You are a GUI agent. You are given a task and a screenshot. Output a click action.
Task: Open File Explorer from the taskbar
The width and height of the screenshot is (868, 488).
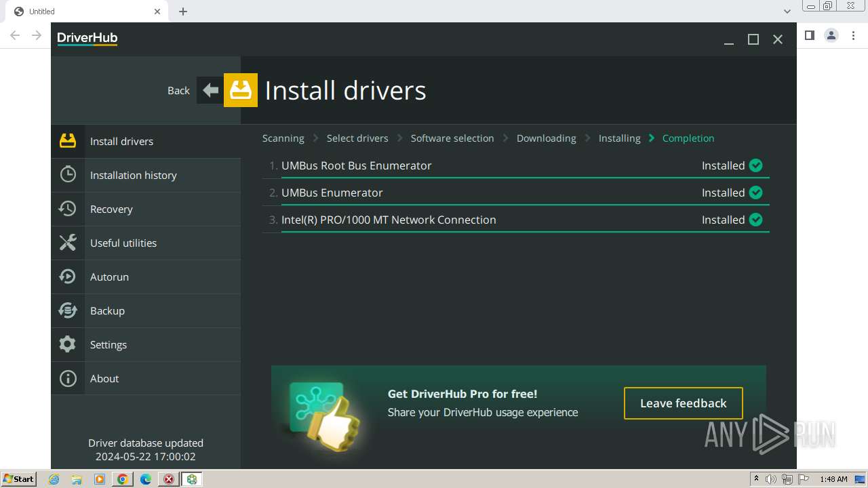pos(77,479)
